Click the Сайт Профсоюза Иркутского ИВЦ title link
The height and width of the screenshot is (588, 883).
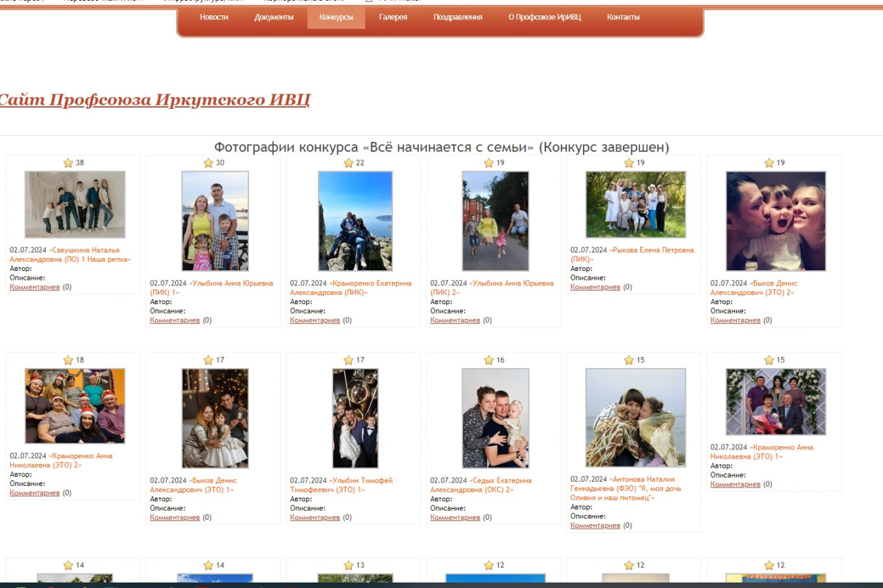coord(154,100)
